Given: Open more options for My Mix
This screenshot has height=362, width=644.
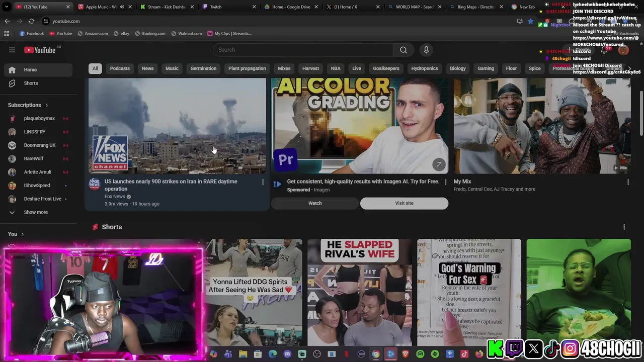Looking at the screenshot, I should click(628, 182).
